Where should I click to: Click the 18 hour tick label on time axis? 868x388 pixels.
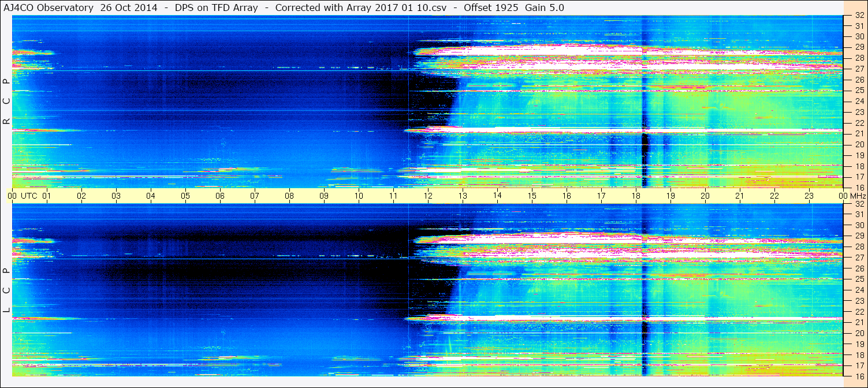[636, 196]
